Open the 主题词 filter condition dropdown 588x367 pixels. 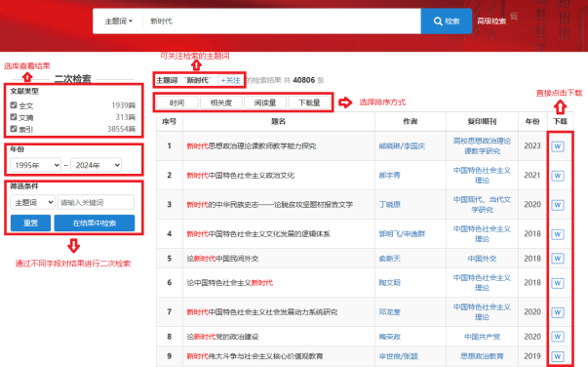pos(32,203)
